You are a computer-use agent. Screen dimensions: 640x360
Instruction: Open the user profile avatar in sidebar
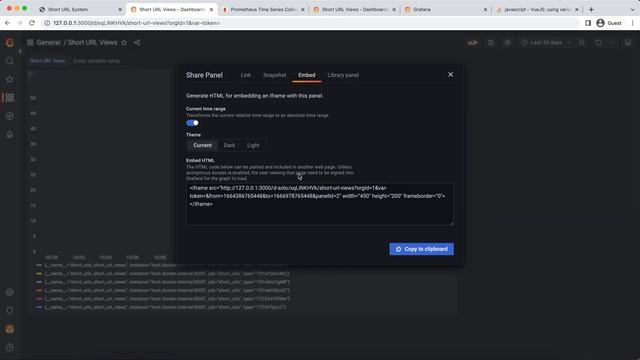[x=9, y=329]
